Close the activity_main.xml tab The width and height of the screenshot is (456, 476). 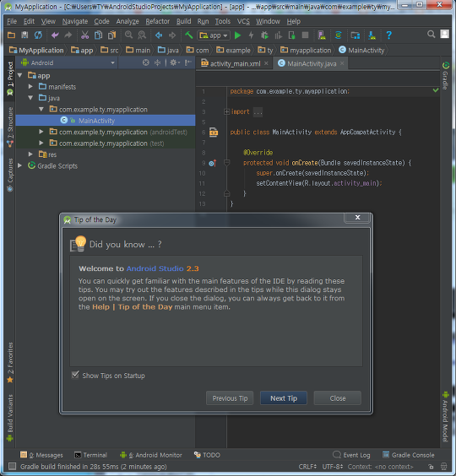pyautogui.click(x=266, y=63)
